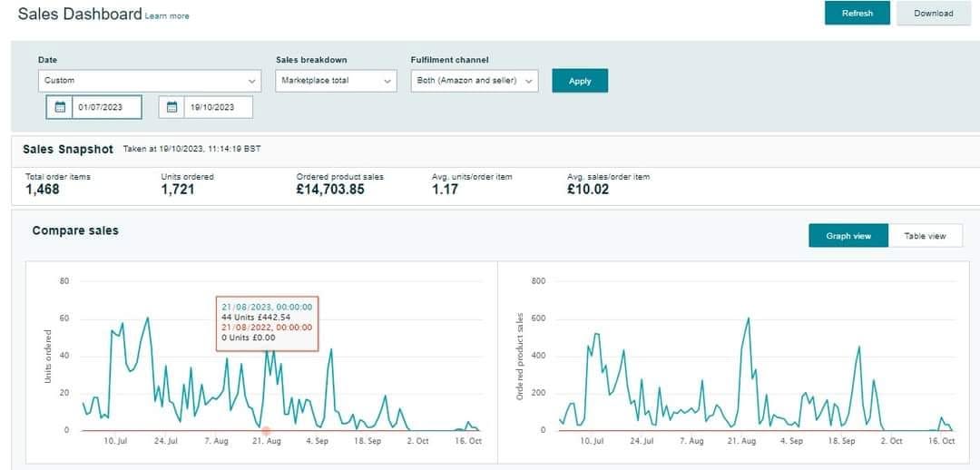This screenshot has height=470, width=980.
Task: Select Avg. sales/order item value £10.02
Action: coord(587,189)
